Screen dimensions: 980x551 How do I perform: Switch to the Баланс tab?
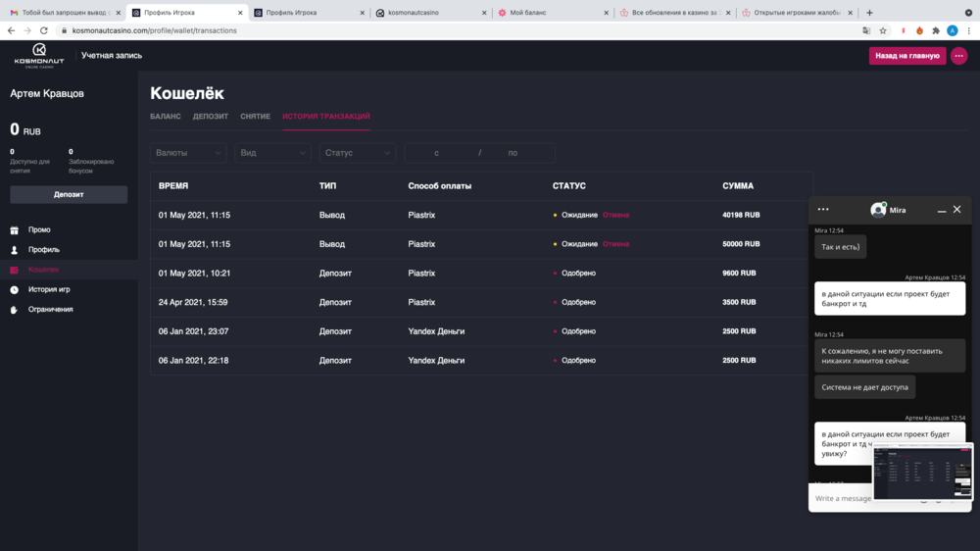pos(166,117)
